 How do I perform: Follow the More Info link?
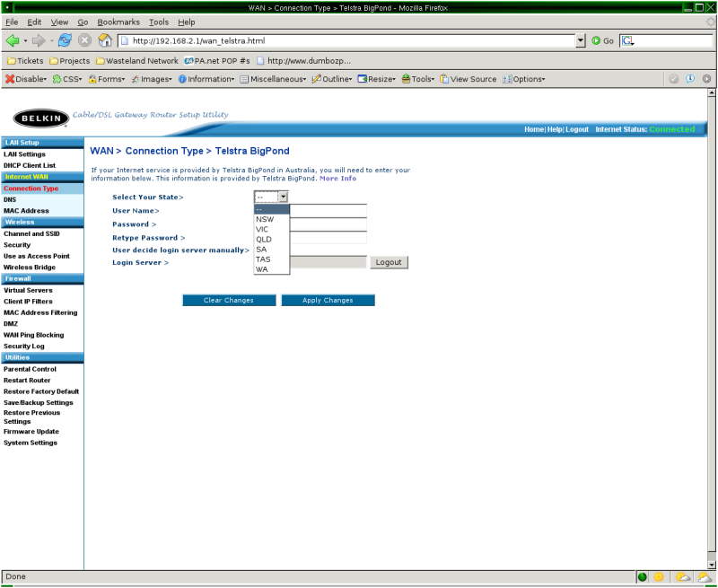338,178
